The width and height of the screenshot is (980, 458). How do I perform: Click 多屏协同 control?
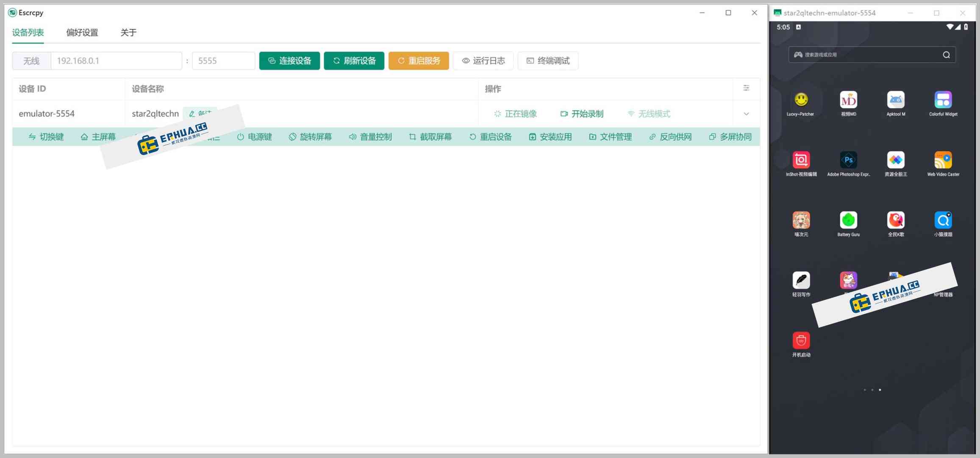(x=730, y=137)
